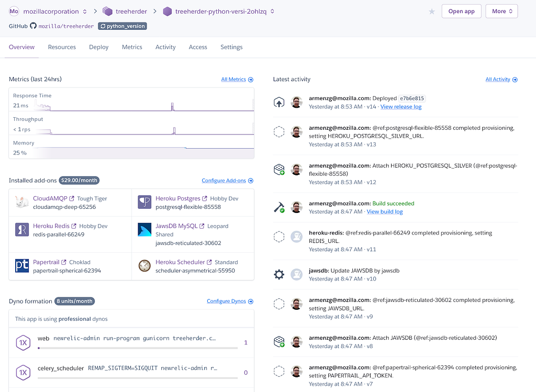Click the dashed circle icon on REDIS_URL row
The width and height of the screenshot is (536, 392).
tap(279, 237)
